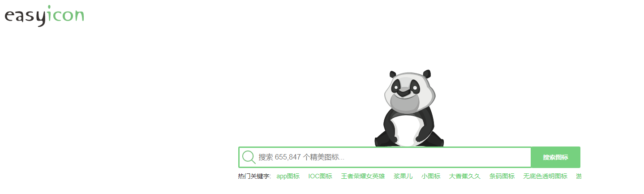Click the 搜索图标 search button
This screenshot has width=644, height=194.
(x=556, y=157)
